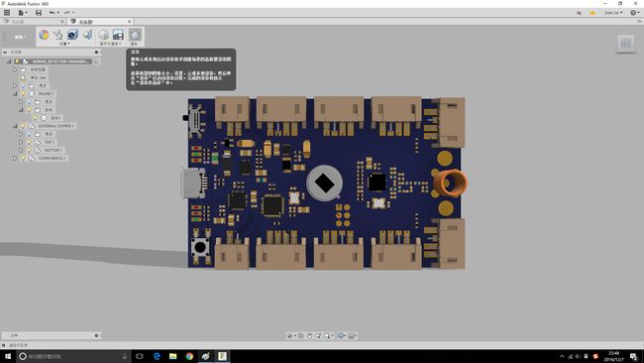The height and width of the screenshot is (363, 644).
Task: Open the Windows Start menu
Action: tap(8, 356)
